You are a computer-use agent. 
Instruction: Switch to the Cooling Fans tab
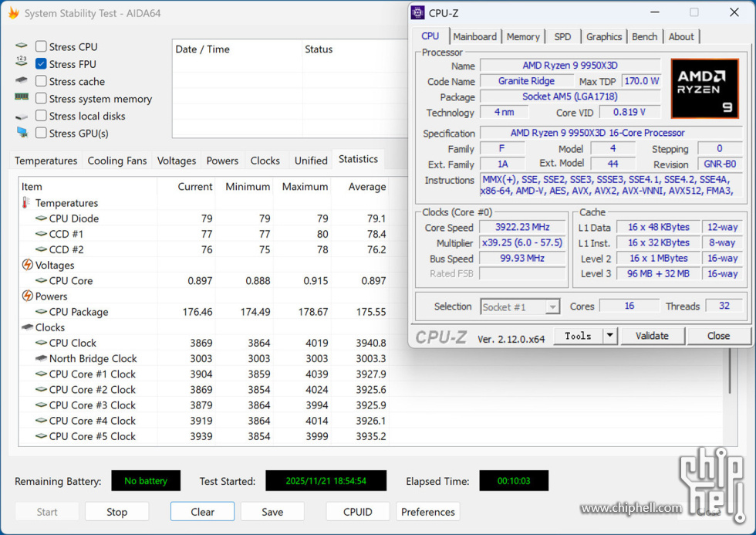pos(116,161)
